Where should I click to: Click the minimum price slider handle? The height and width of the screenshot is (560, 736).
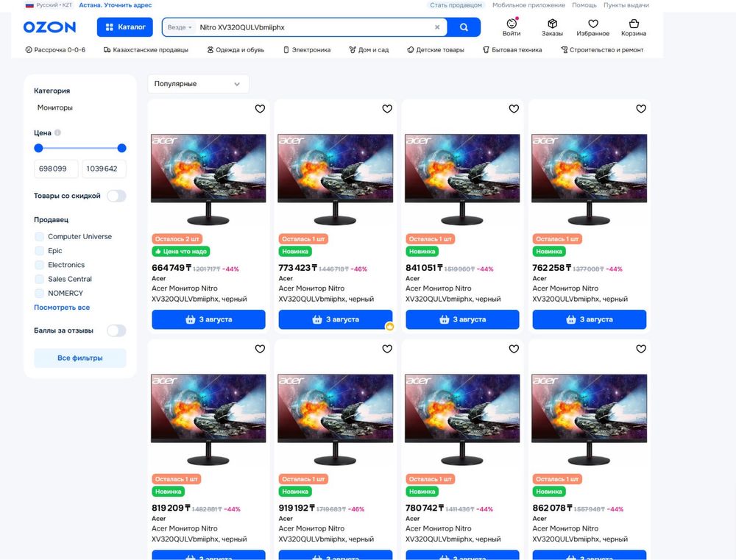coord(38,149)
